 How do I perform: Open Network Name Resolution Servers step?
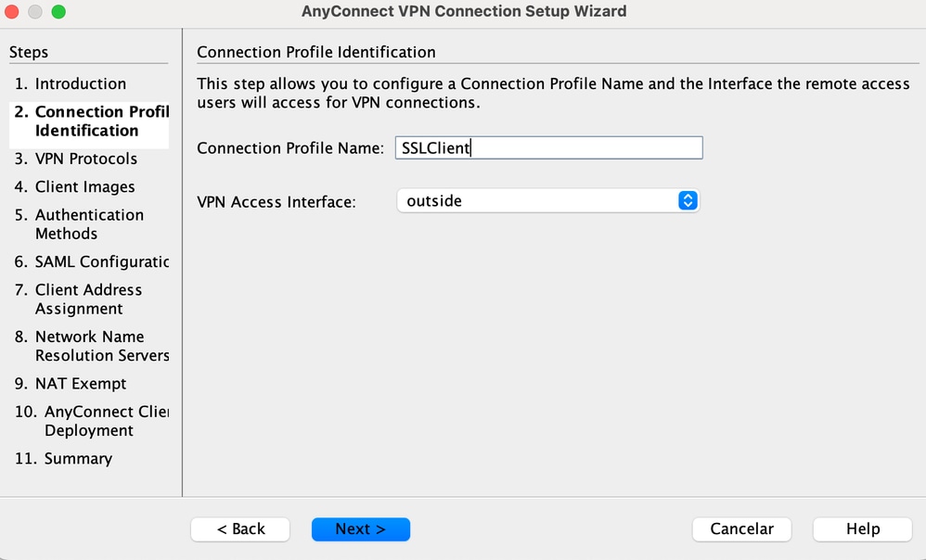(92, 346)
